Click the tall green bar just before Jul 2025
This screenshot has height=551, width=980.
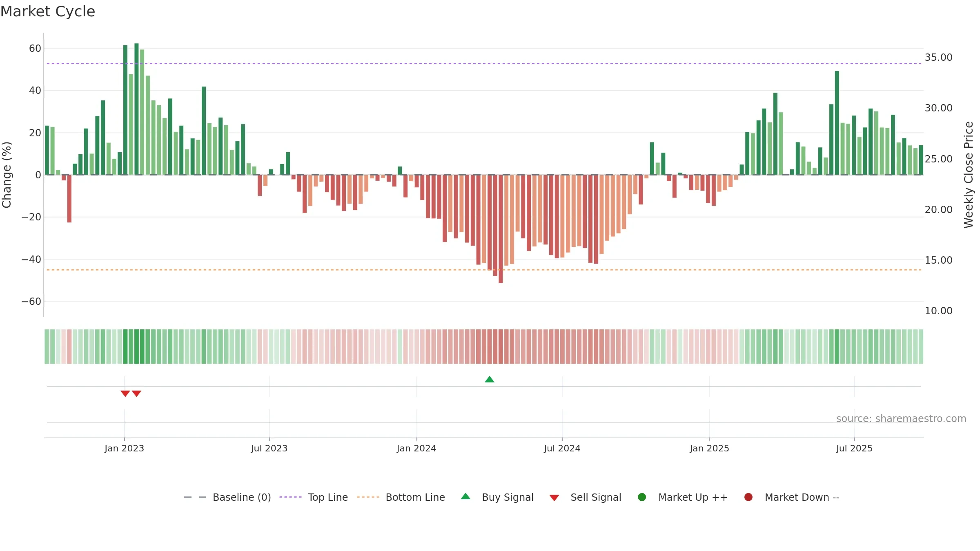pos(837,123)
